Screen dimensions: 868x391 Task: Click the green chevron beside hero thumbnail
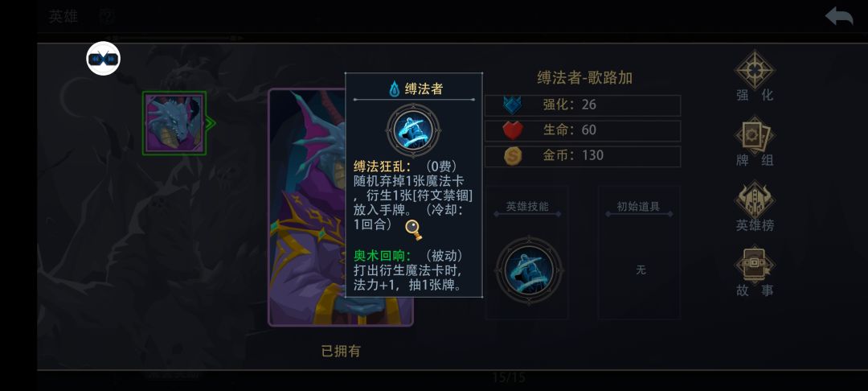point(211,124)
